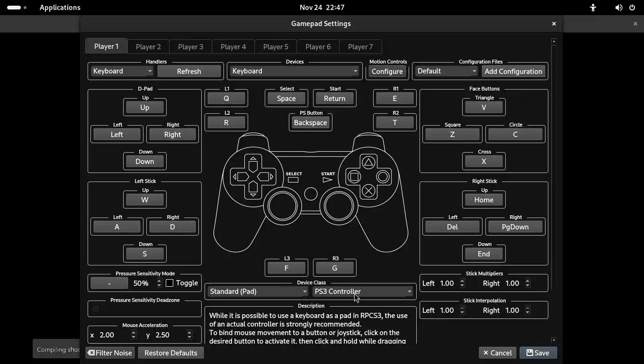The width and height of the screenshot is (644, 364).
Task: Rebind the L1 button mapped to Q
Action: (x=226, y=99)
